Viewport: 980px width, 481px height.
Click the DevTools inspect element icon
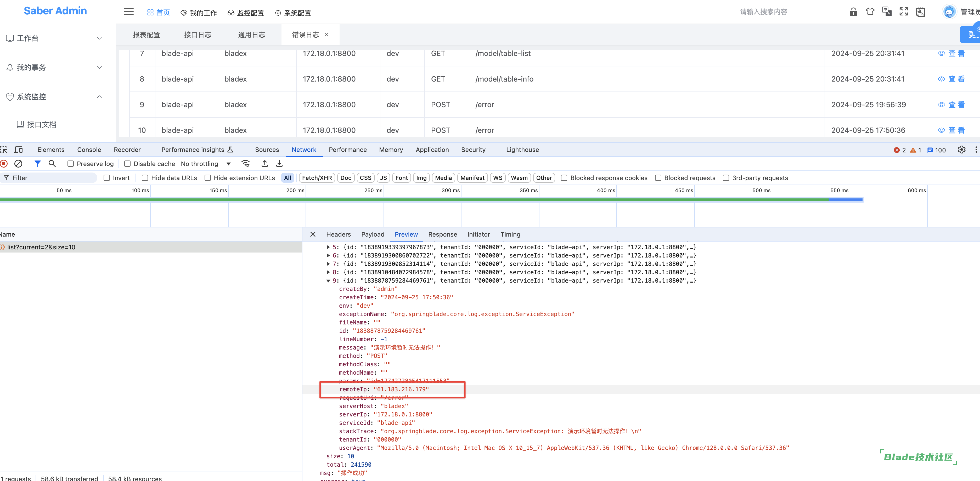coord(4,150)
